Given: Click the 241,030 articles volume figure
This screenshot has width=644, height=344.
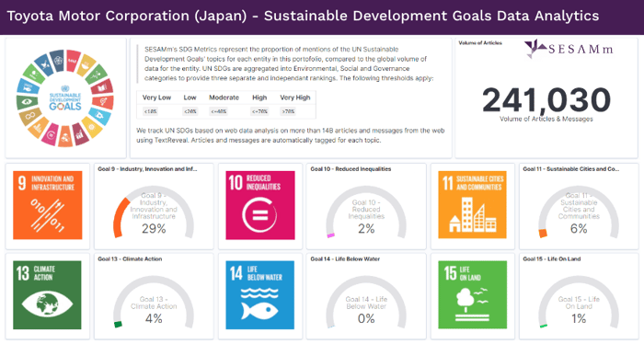Looking at the screenshot, I should [546, 99].
